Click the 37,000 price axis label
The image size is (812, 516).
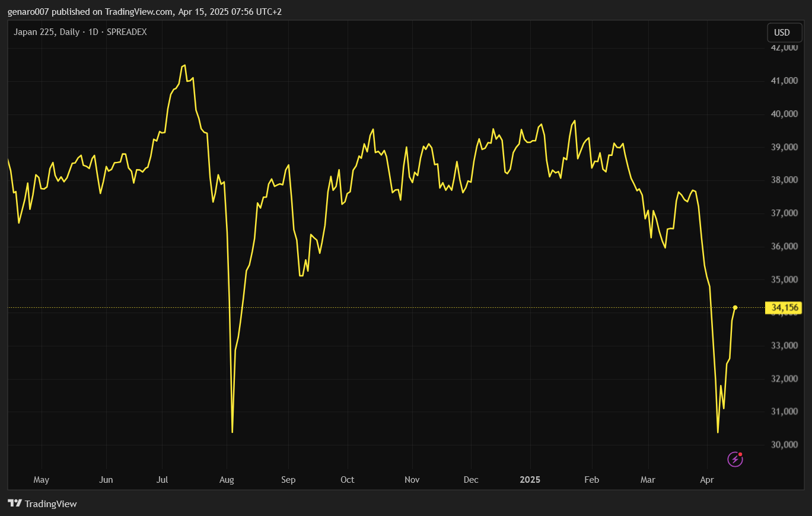coord(784,213)
